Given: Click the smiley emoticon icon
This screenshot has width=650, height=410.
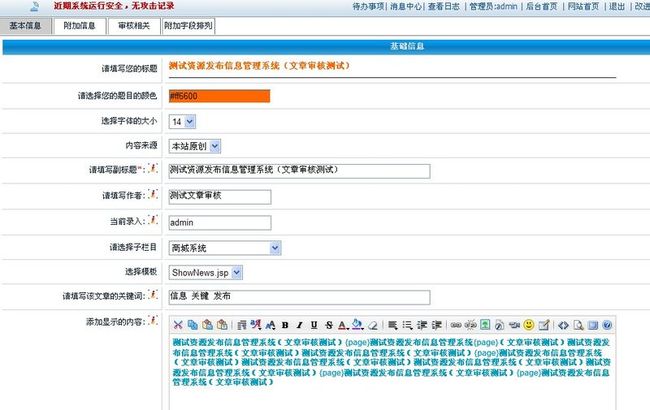Looking at the screenshot, I should (529, 325).
